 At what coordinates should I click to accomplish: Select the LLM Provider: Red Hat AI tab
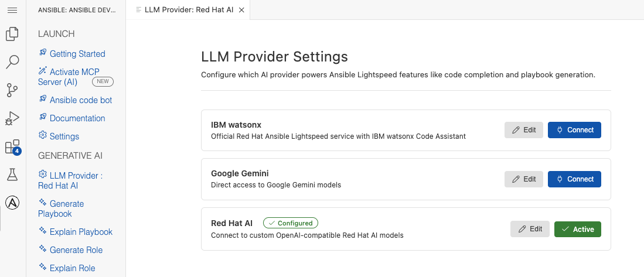pyautogui.click(x=189, y=10)
